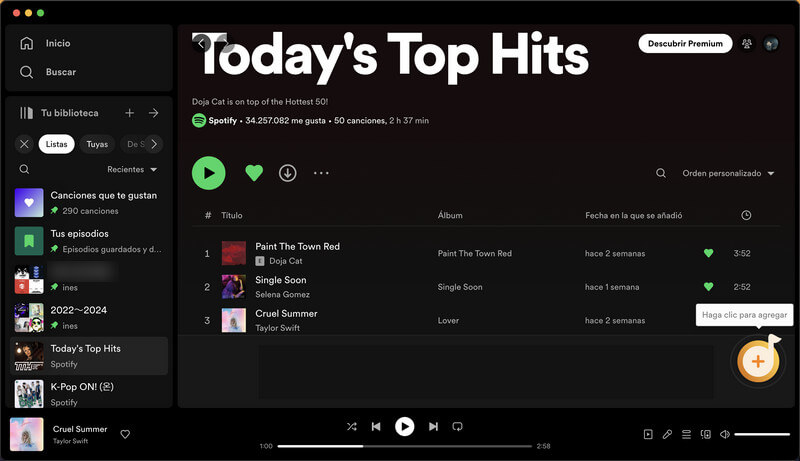Sort by Álbum column header
The width and height of the screenshot is (800, 461).
point(450,215)
